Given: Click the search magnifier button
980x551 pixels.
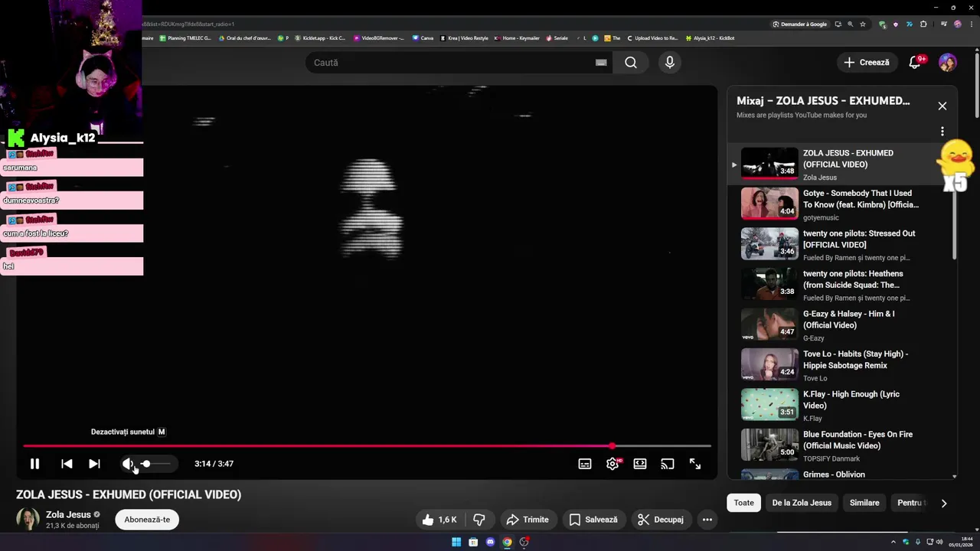Looking at the screenshot, I should [x=630, y=63].
